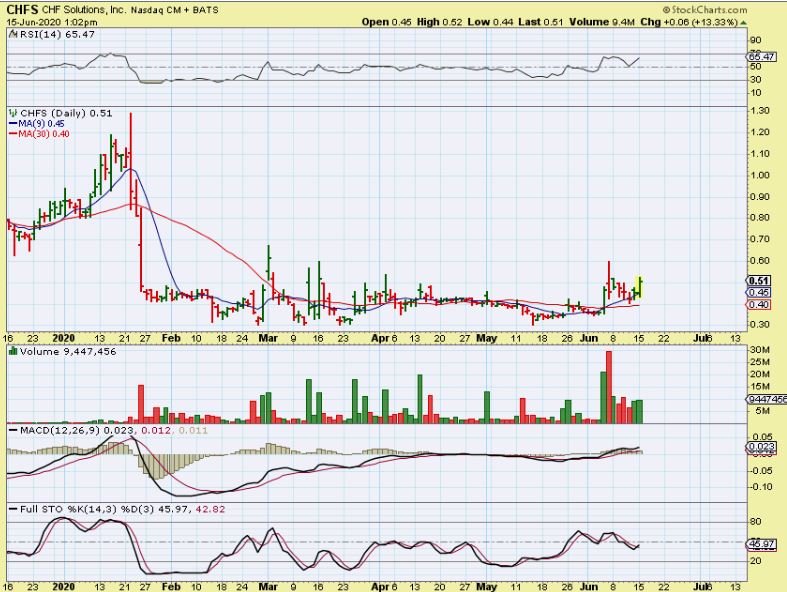Click the 0.023 MACD value tag on right axis
787x592 pixels.
[x=761, y=446]
